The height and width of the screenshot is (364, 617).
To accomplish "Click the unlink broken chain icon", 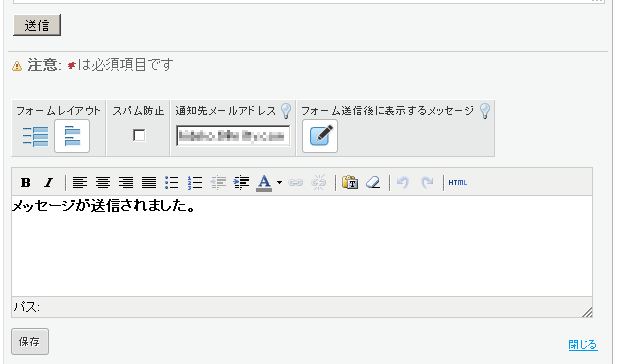I will 318,183.
